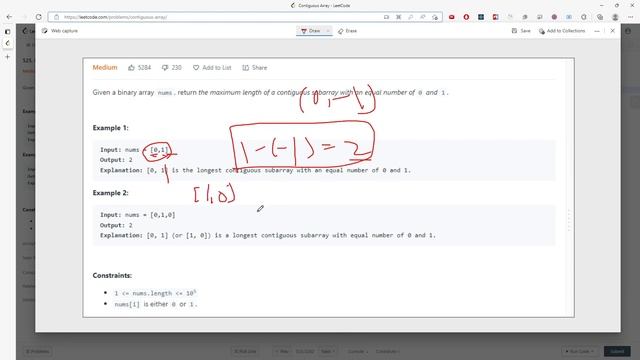Screen dimensions: 640x360
Task: Click the Web capture title icon
Action: (44, 31)
